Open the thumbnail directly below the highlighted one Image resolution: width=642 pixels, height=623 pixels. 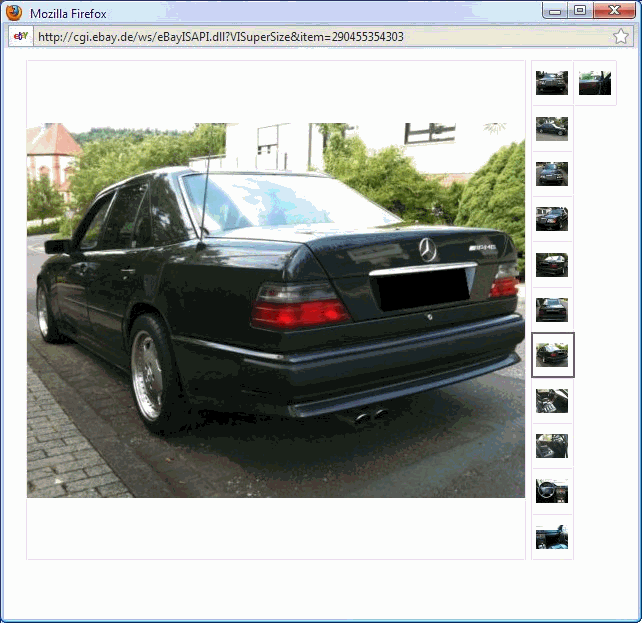(551, 401)
